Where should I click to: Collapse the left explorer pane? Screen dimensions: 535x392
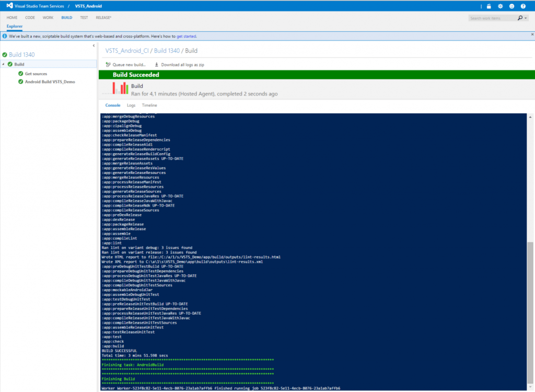tap(94, 46)
